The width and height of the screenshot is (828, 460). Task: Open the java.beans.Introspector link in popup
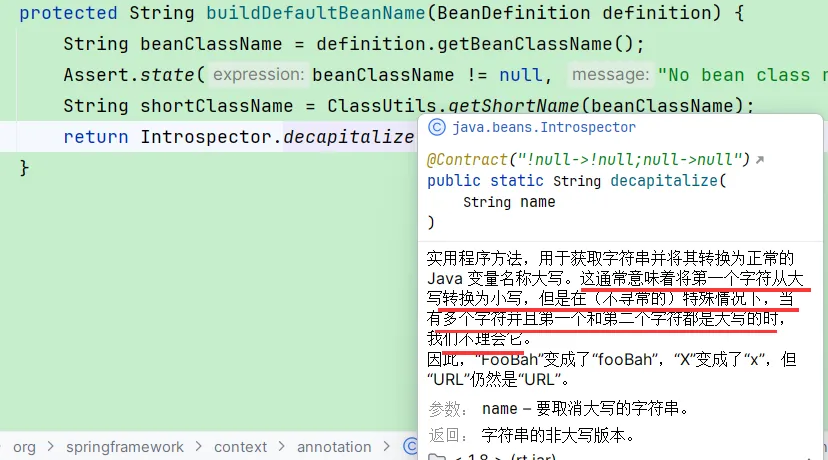coord(544,127)
